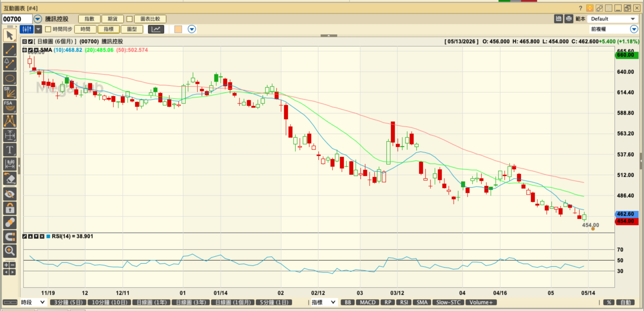
Task: Add the MACD indicator
Action: 368,302
